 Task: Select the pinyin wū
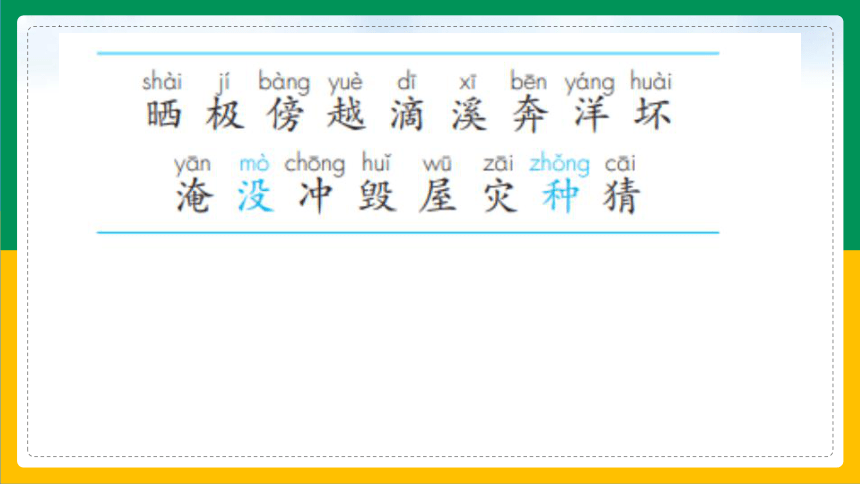(437, 164)
